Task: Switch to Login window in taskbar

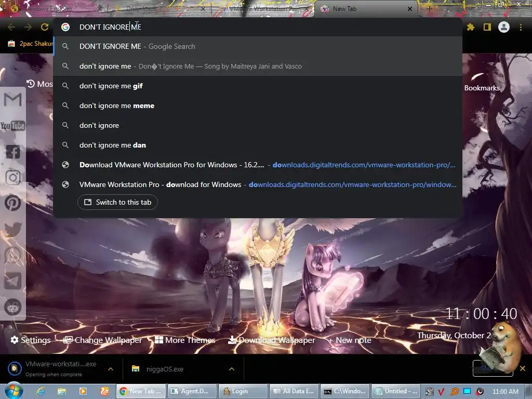Action: 243,391
